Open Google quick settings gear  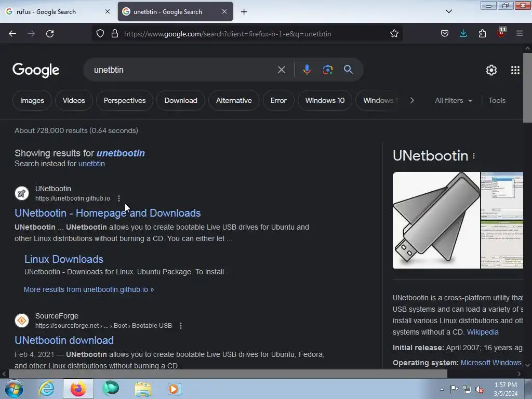point(491,70)
